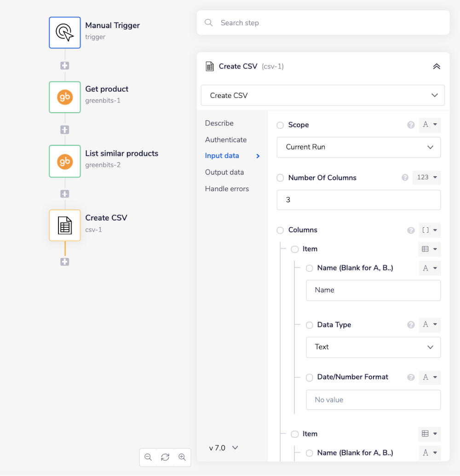The height and width of the screenshot is (476, 460).
Task: Open the Text data type dropdown
Action: (373, 347)
